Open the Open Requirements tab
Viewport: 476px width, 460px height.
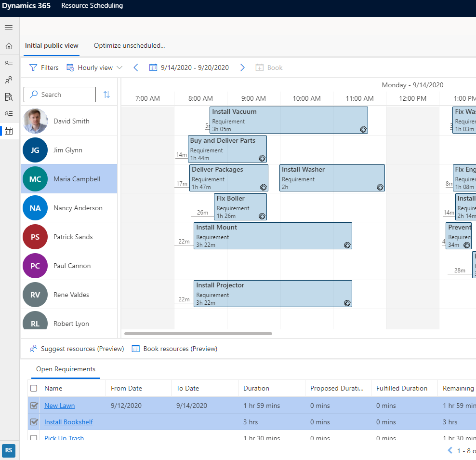[66, 369]
